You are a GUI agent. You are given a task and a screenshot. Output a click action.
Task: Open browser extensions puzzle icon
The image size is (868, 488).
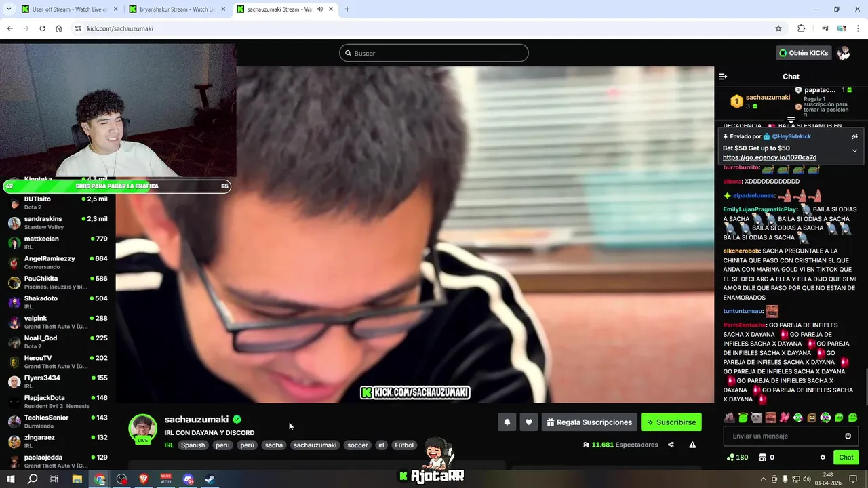(802, 28)
